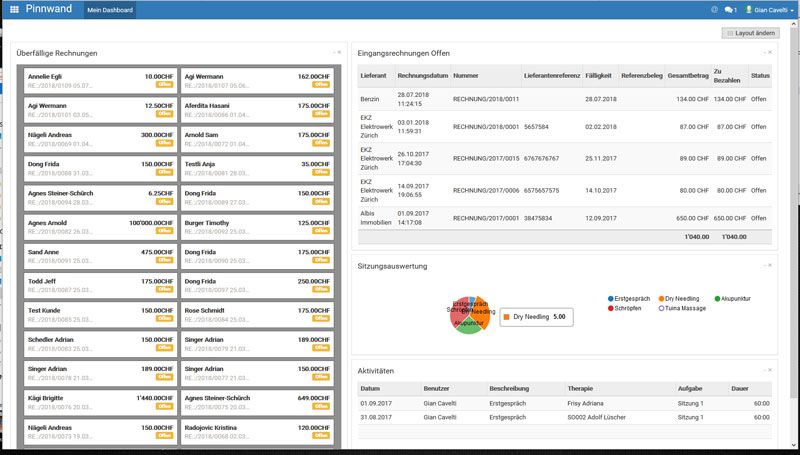The width and height of the screenshot is (800, 455).
Task: Fold the Aktivitäten panel minus icon
Action: 765,370
